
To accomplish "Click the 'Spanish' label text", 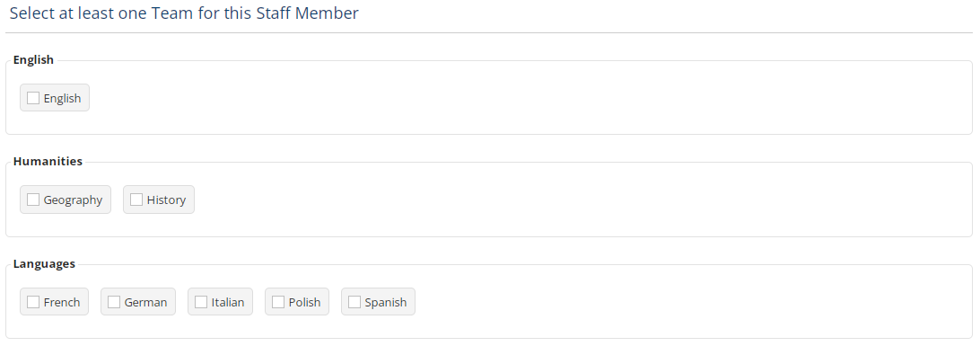I will [x=386, y=303].
